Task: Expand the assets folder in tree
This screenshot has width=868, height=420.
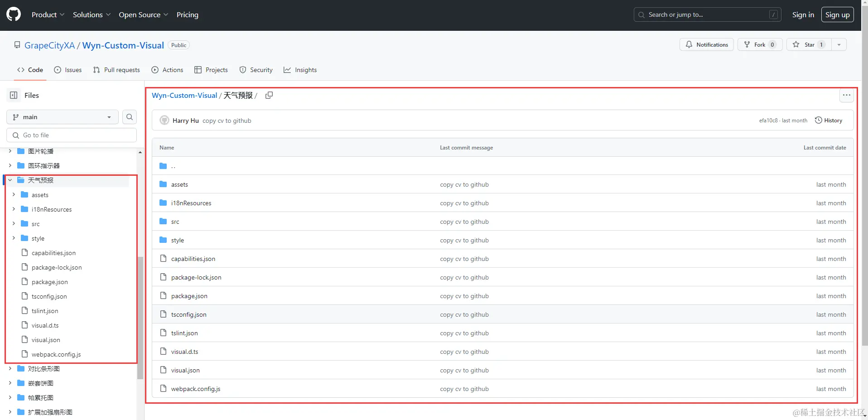Action: 14,194
